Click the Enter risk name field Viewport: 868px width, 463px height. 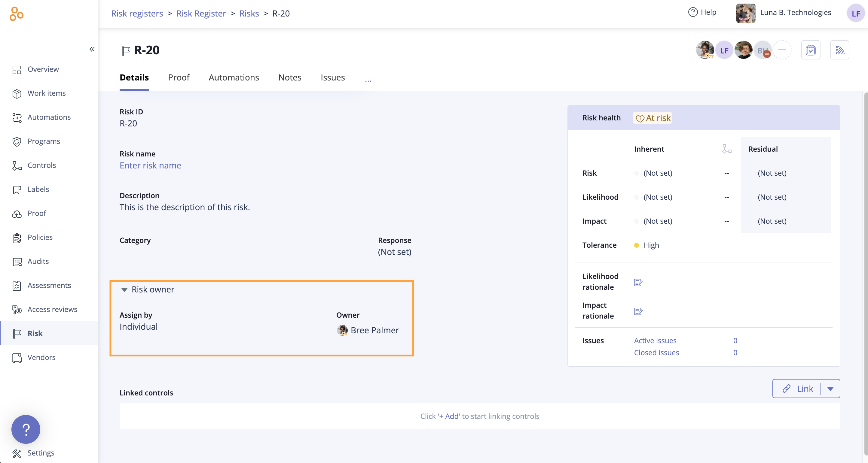tap(150, 165)
